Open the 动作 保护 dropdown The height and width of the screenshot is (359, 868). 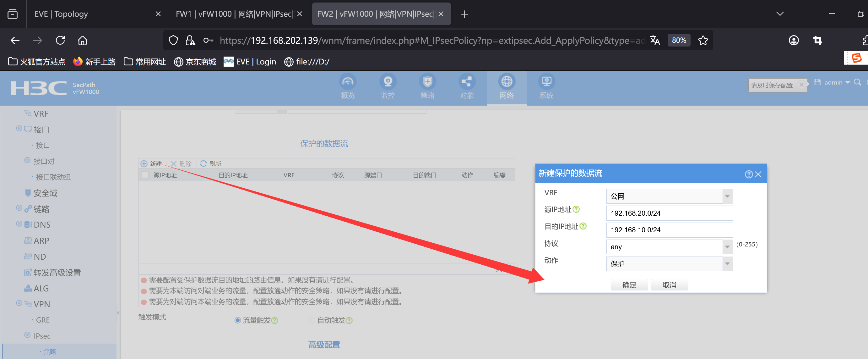point(727,264)
